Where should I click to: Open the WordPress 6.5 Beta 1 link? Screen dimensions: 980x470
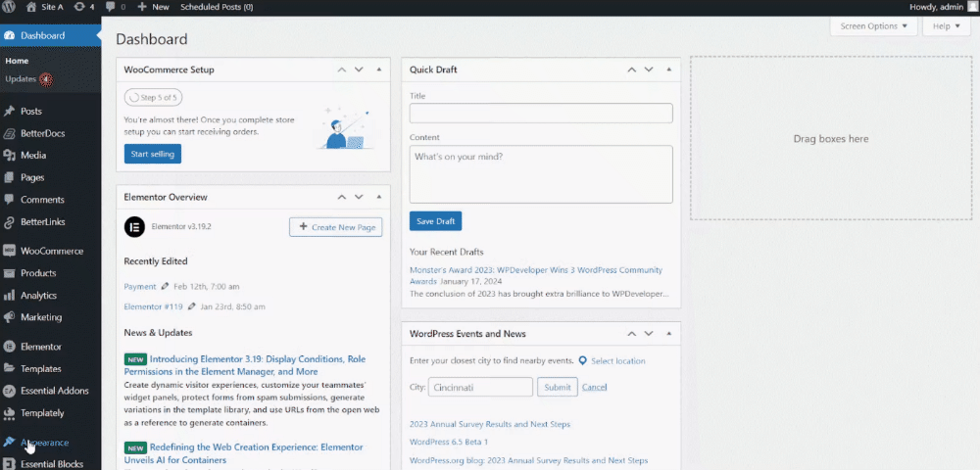coord(449,442)
